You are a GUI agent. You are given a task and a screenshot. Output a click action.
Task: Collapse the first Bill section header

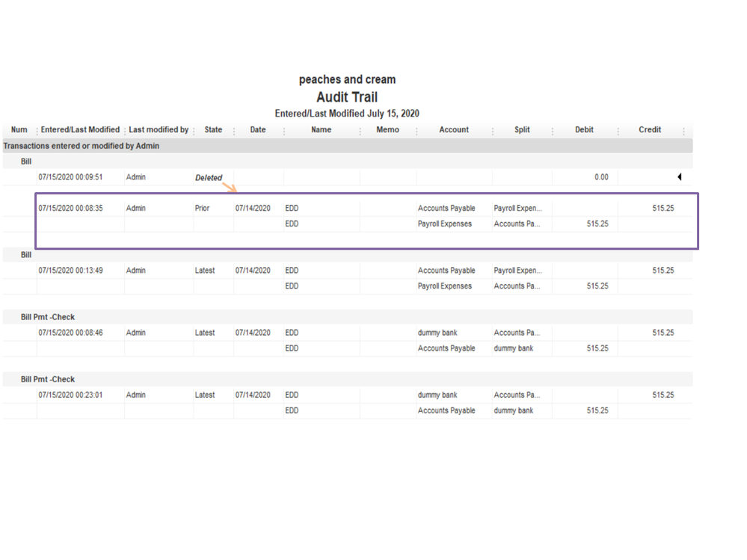pos(26,161)
